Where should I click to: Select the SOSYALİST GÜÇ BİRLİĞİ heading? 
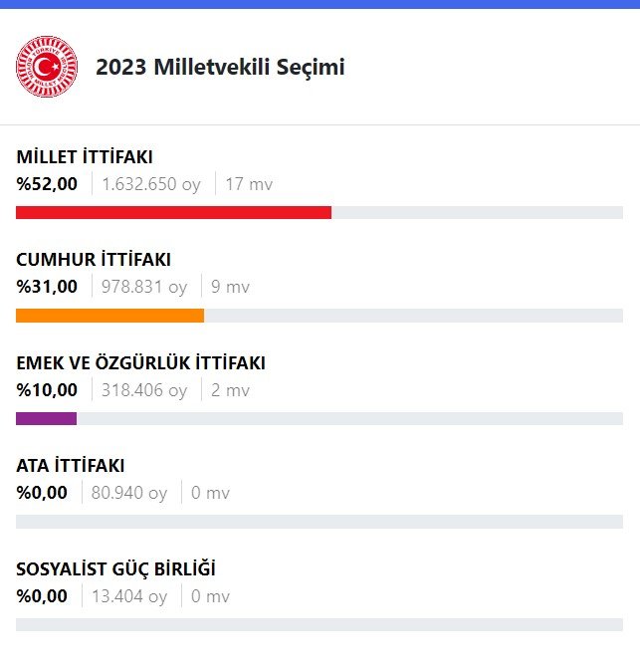(x=115, y=568)
